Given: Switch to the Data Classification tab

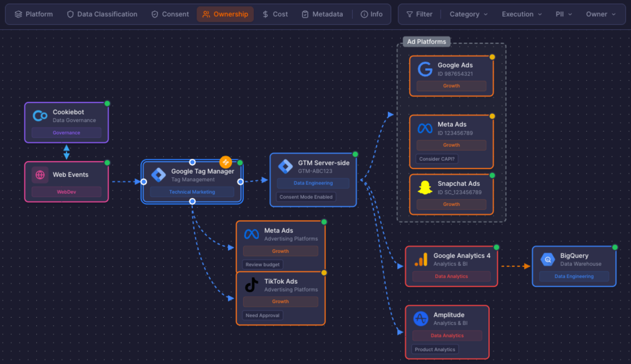Looking at the screenshot, I should 102,14.
